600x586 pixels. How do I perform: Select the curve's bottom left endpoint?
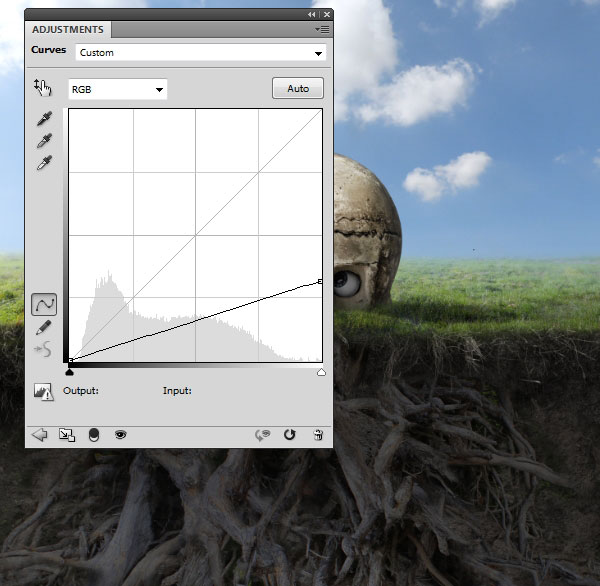[x=70, y=361]
